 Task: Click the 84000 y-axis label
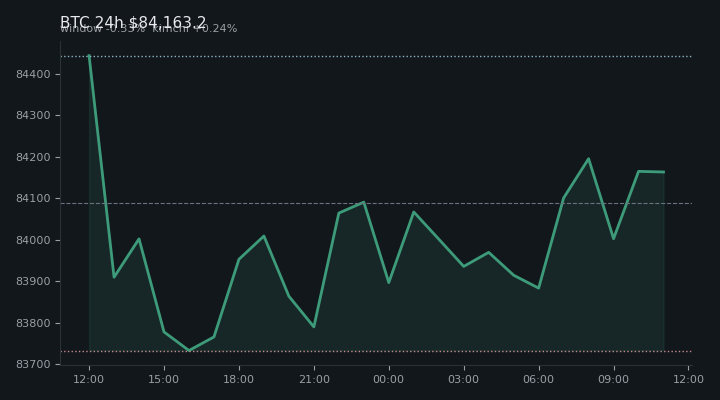[33, 241]
